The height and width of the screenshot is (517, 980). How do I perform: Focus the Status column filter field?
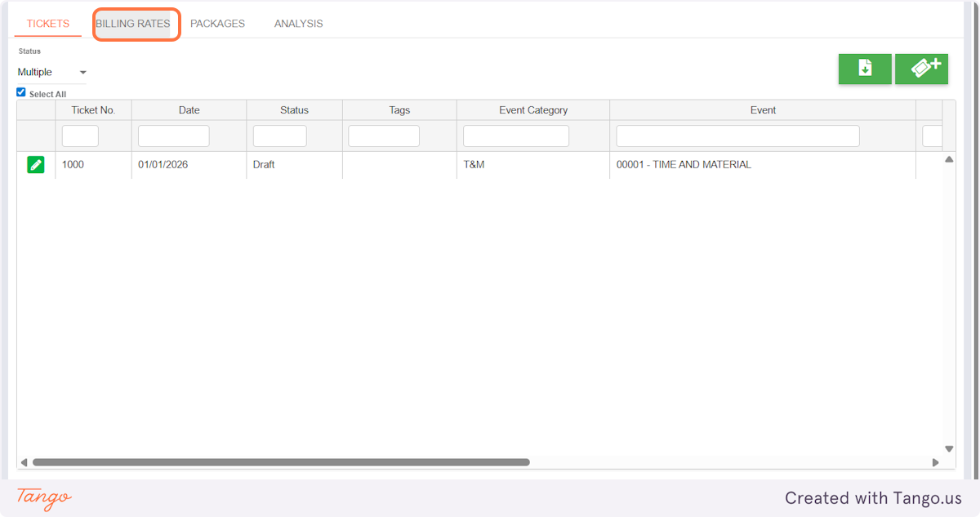point(280,136)
